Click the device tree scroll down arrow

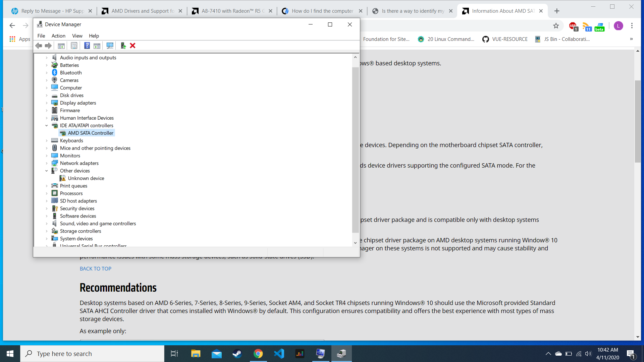(x=355, y=243)
